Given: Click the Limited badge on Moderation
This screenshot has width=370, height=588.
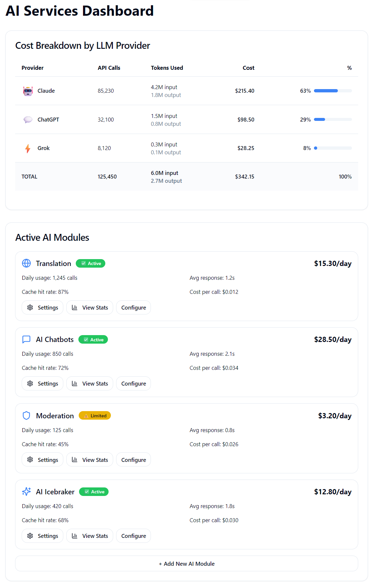Looking at the screenshot, I should point(95,416).
